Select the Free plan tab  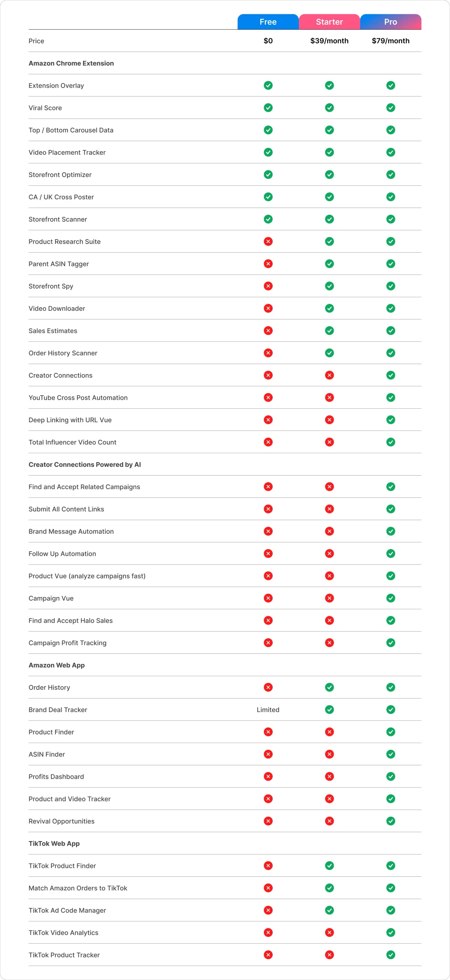tap(268, 22)
